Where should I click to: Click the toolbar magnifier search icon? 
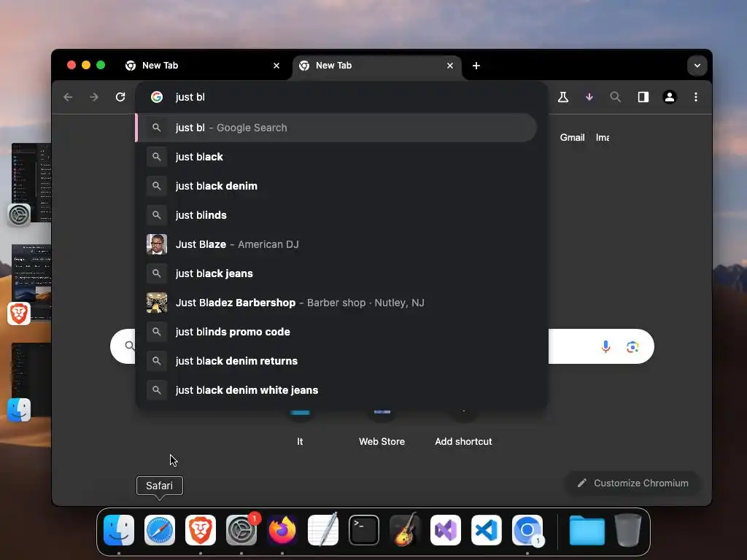tap(616, 97)
